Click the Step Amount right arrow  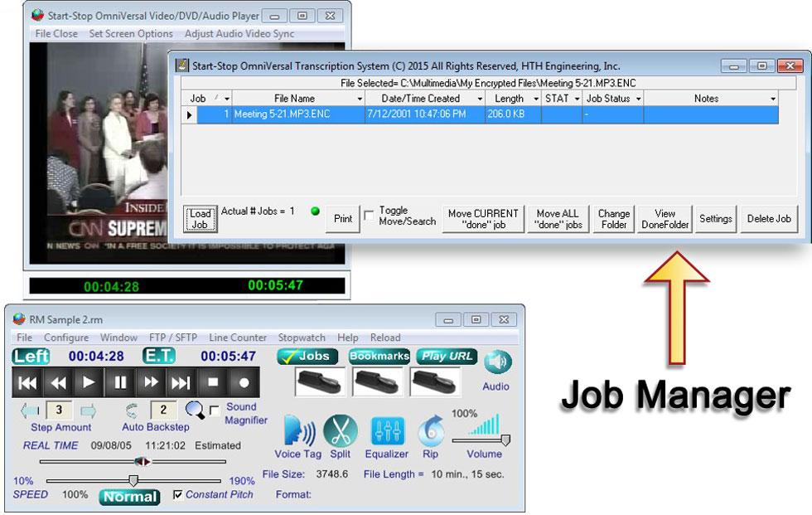[88, 411]
